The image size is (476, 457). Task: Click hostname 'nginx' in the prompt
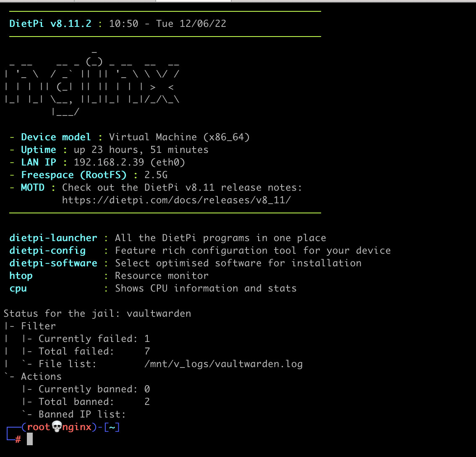(77, 427)
